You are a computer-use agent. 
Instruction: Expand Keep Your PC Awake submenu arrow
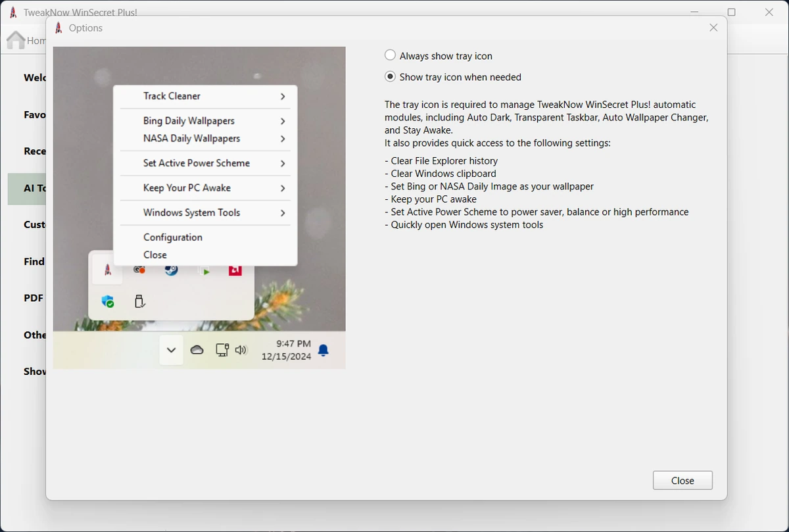pos(283,188)
